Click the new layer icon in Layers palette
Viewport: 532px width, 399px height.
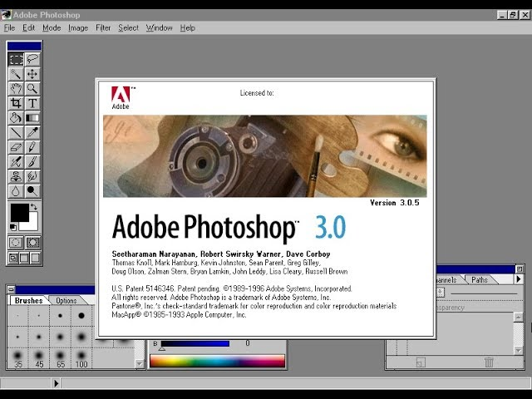[x=421, y=362]
